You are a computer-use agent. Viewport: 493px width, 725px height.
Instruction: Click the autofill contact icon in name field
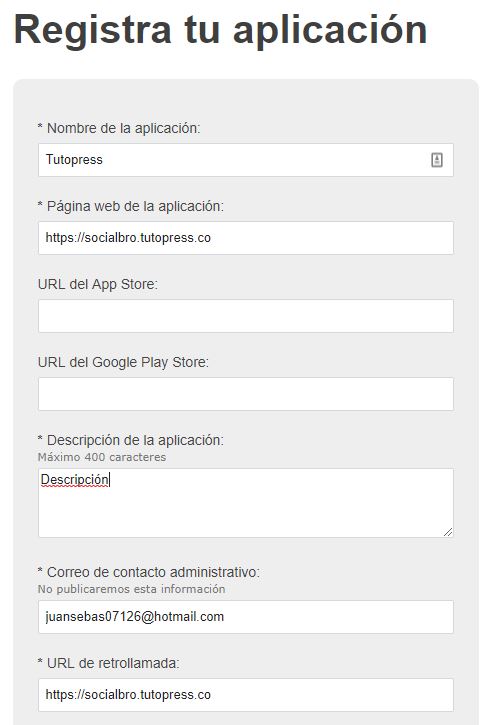pos(437,160)
